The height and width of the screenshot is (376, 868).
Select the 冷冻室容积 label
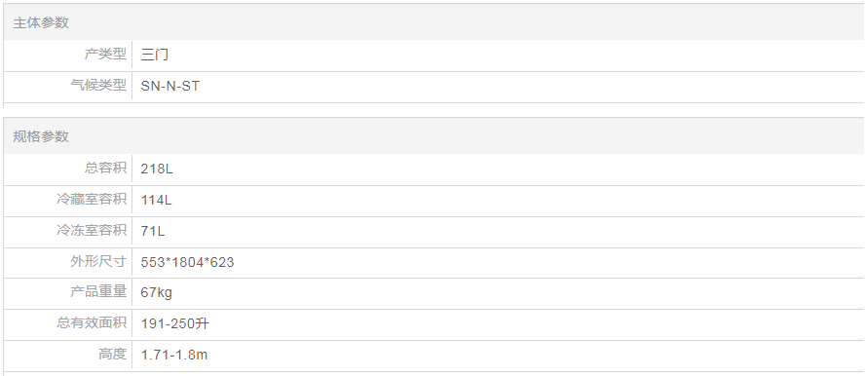(92, 230)
